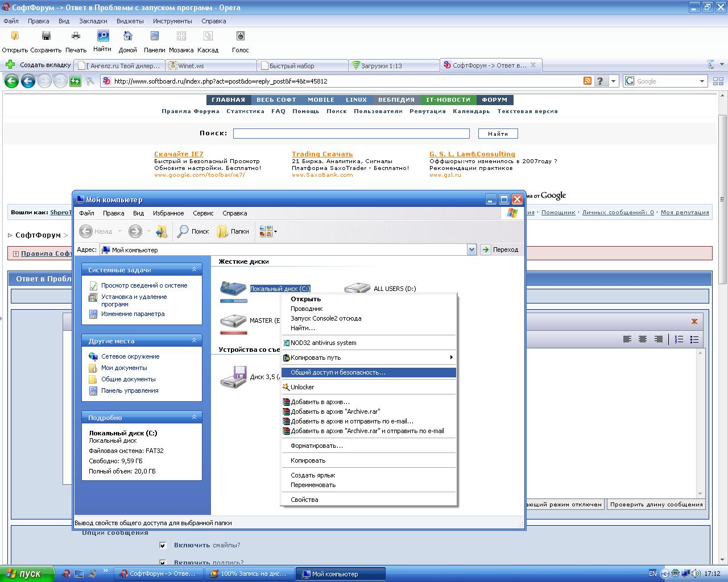Choose Форматировать... from context menu
The image size is (728, 582).
tap(369, 446)
